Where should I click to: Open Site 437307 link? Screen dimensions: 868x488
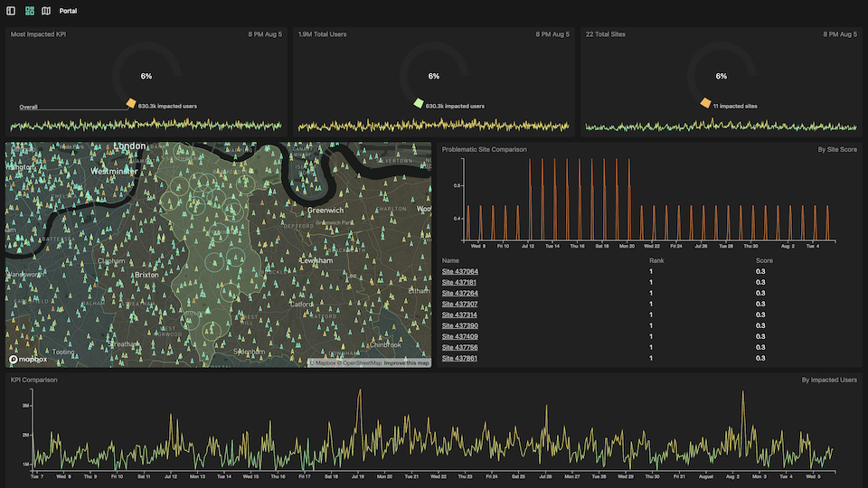[x=459, y=305]
